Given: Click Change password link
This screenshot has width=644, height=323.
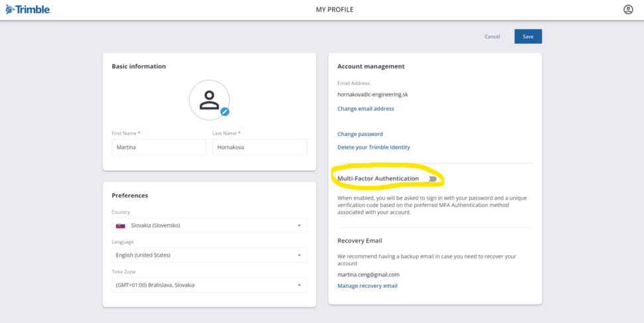Looking at the screenshot, I should (360, 134).
